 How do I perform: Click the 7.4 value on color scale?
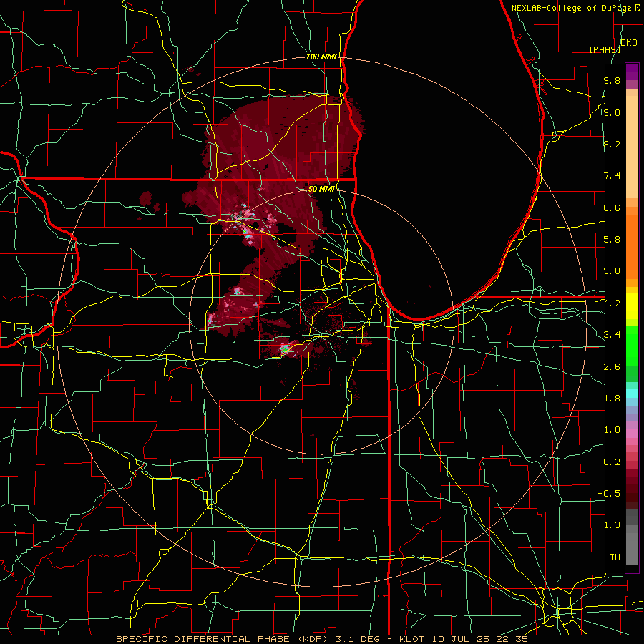pyautogui.click(x=612, y=176)
